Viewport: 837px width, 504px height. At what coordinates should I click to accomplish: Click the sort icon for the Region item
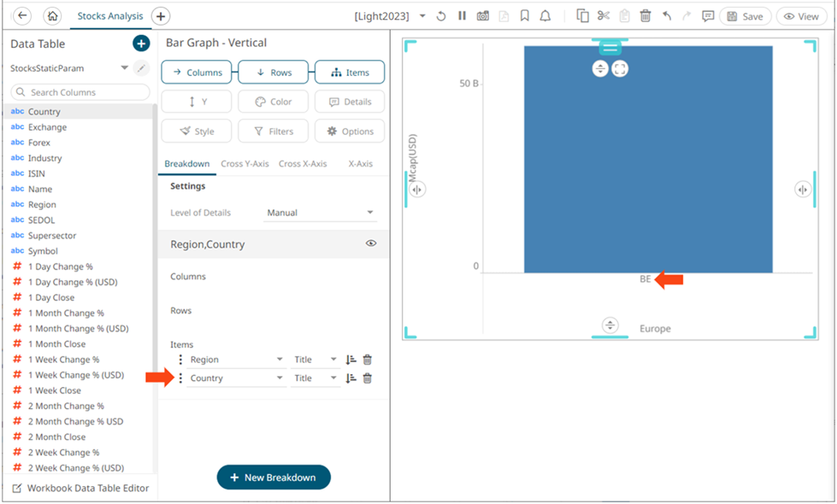[351, 360]
